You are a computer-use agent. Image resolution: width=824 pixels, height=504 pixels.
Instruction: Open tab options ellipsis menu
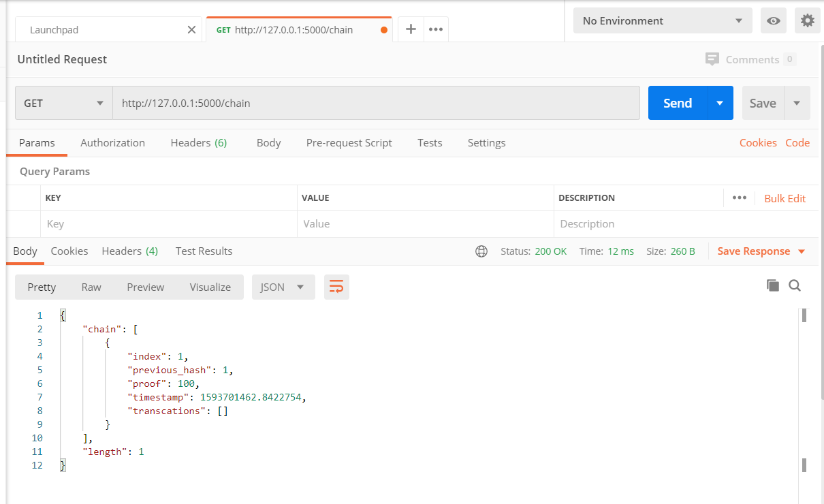click(436, 29)
